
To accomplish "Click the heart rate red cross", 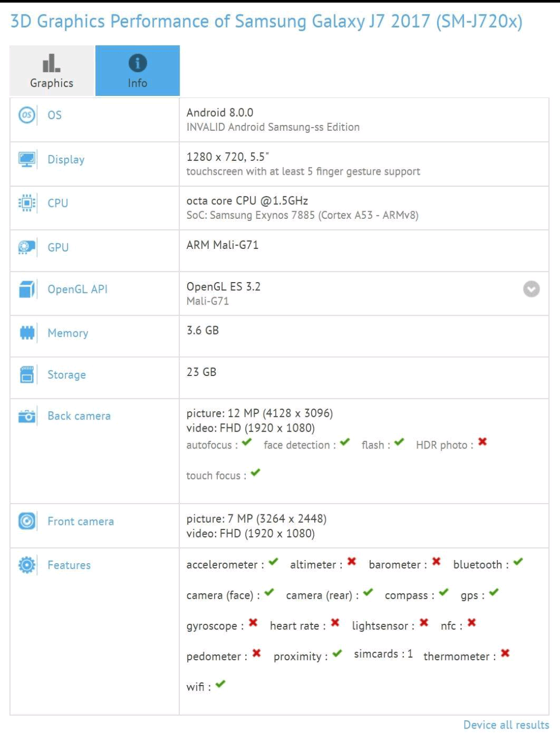I will 335,622.
